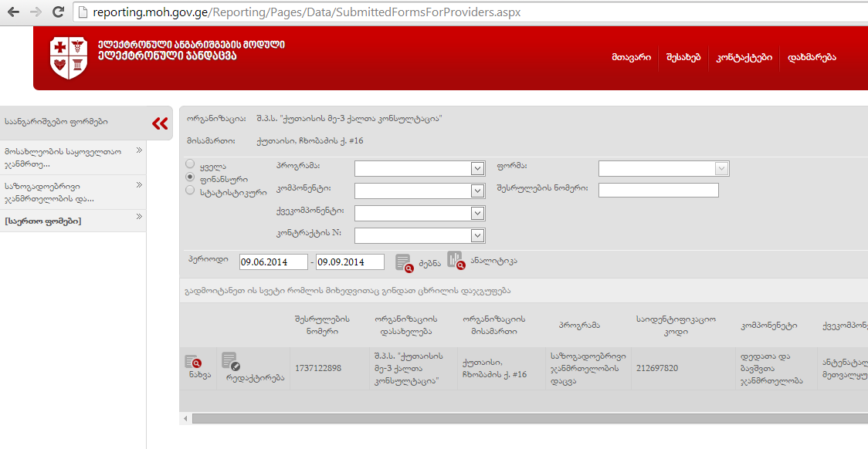Reload the page with refresh icon

click(x=58, y=12)
